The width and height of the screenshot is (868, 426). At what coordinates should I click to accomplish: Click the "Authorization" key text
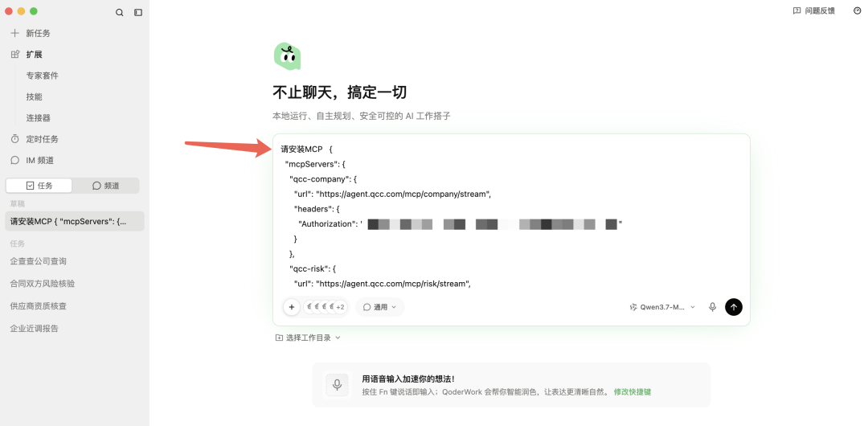(x=326, y=223)
